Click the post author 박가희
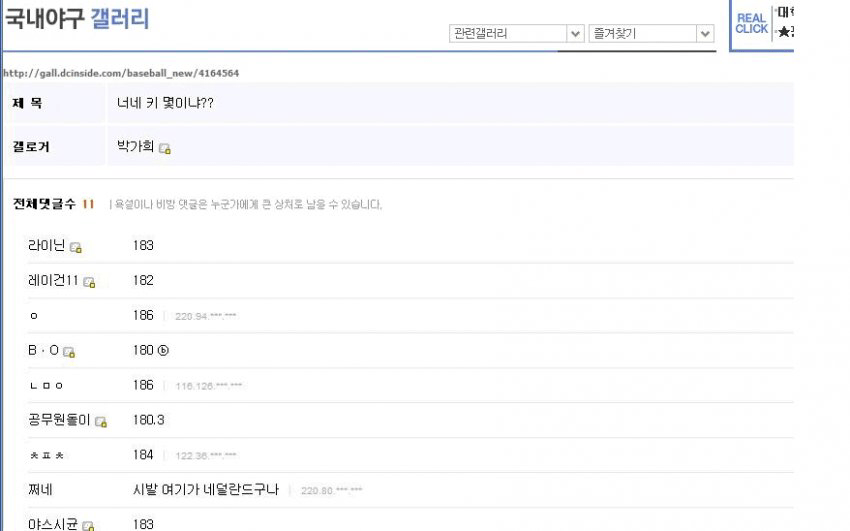 [x=136, y=147]
